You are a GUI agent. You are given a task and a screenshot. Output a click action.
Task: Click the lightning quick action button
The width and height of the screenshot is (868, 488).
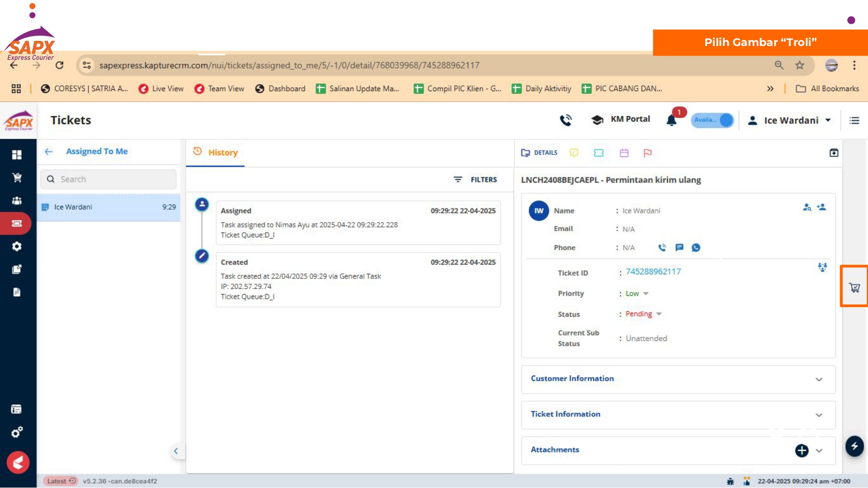point(855,446)
